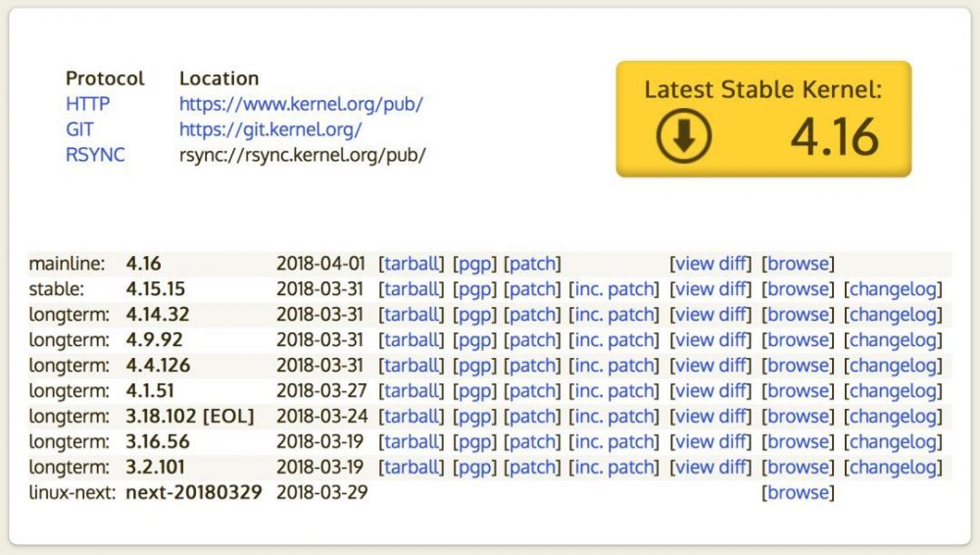Open https://git.kernel.org/ location link
The width and height of the screenshot is (980, 555).
[x=270, y=129]
